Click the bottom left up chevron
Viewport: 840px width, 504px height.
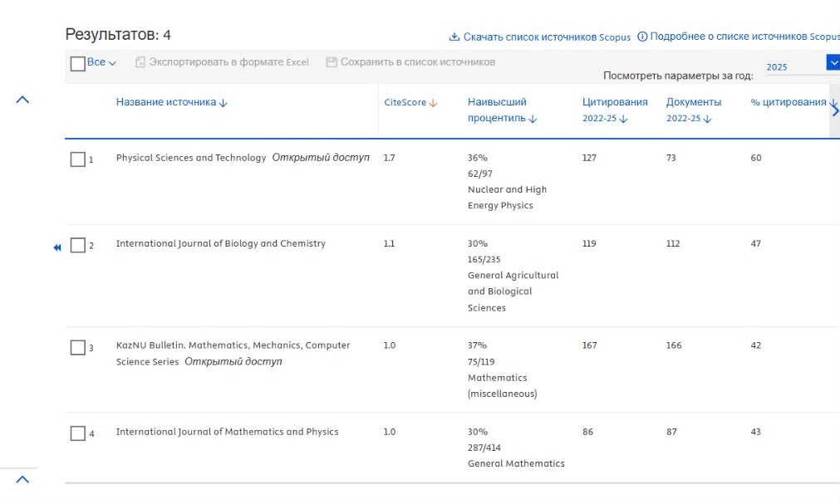pyautogui.click(x=22, y=479)
